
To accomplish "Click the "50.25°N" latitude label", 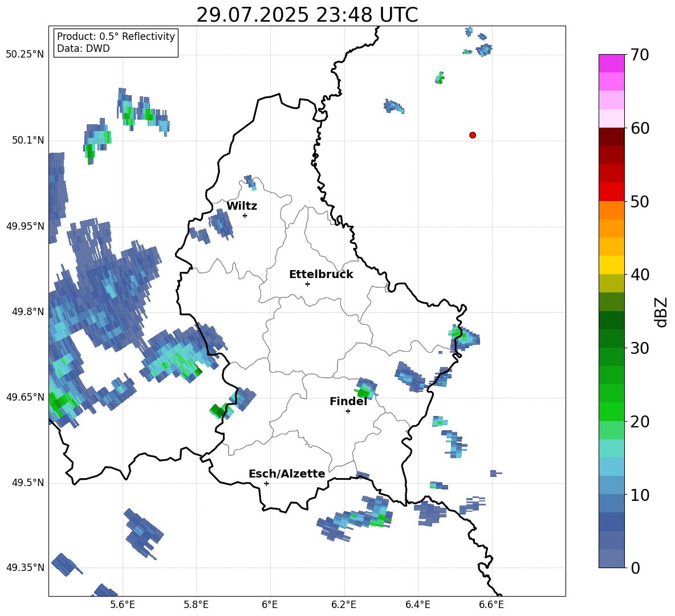I will point(25,55).
